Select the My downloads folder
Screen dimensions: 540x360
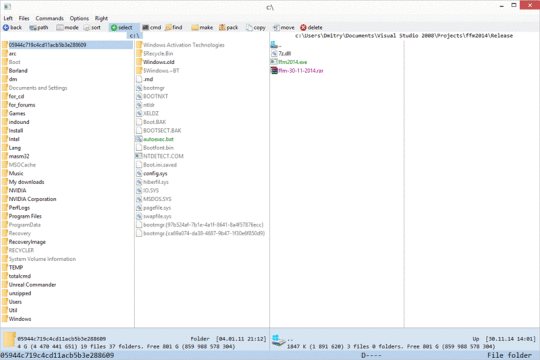click(27, 182)
